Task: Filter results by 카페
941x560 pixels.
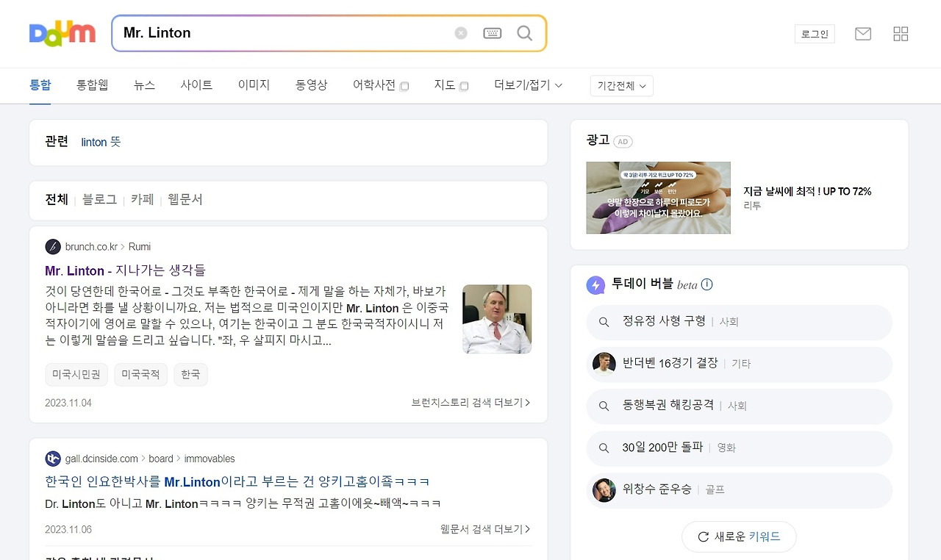Action: (x=142, y=200)
